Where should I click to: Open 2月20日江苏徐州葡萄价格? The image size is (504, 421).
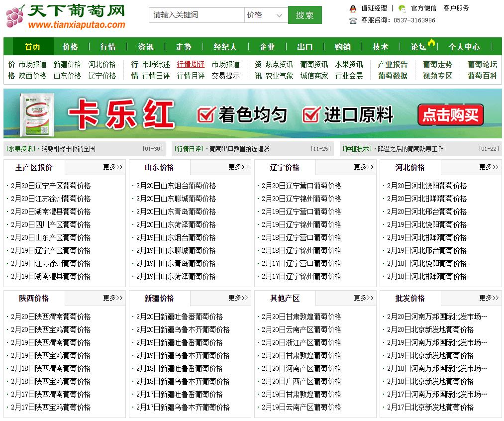[51, 199]
